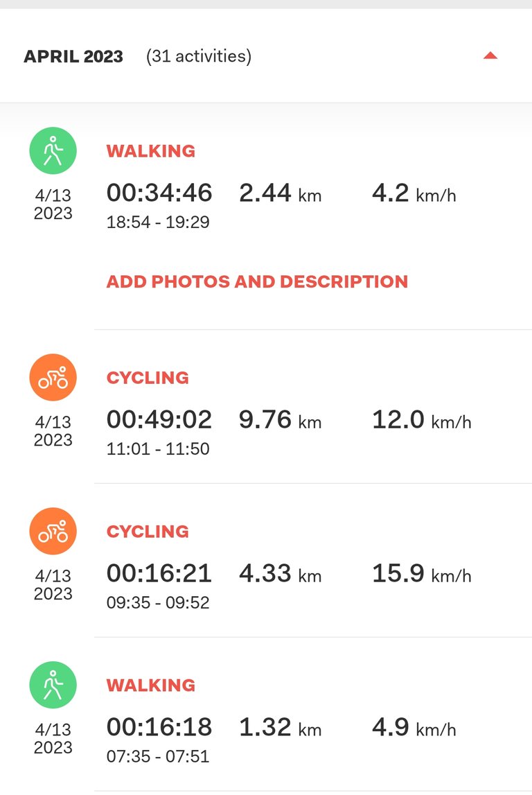Tap Add Photos and Description link
The width and height of the screenshot is (532, 795).
257,281
